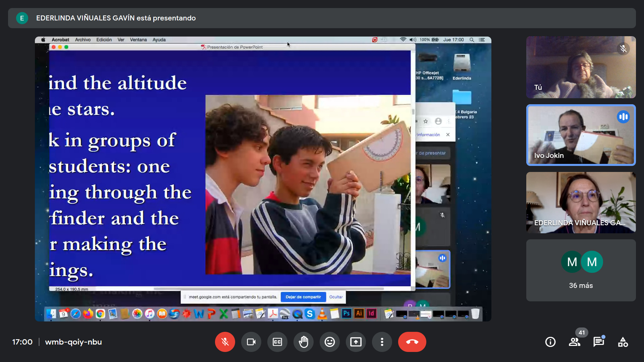Click the volume icon in menu bar

413,40
